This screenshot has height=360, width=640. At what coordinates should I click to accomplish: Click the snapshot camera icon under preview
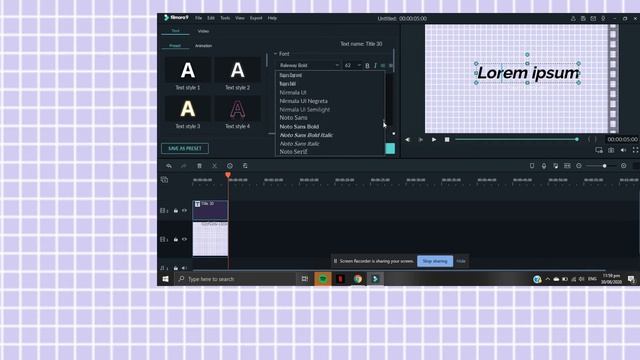[611, 150]
